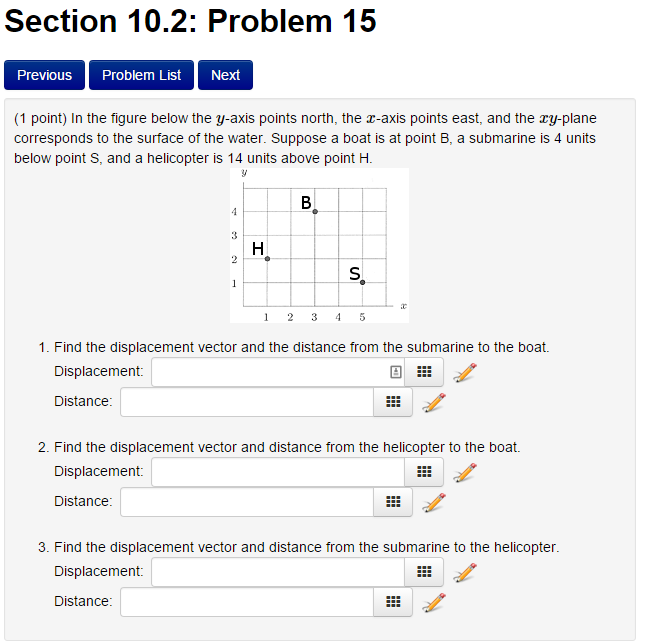Click pencil icon beside helicopter-to-boat distance
Screen dimensions: 655x642
(x=433, y=502)
